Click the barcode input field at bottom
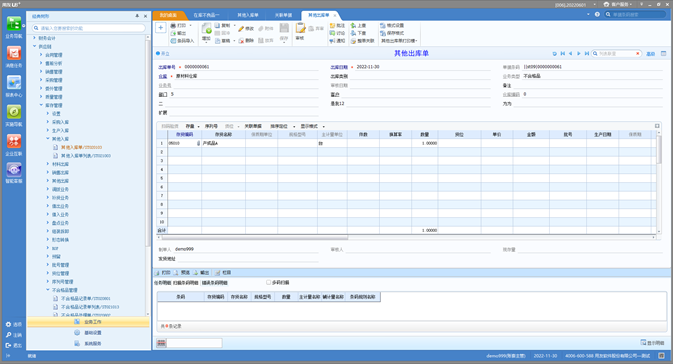The width and height of the screenshot is (673, 364). 194,343
